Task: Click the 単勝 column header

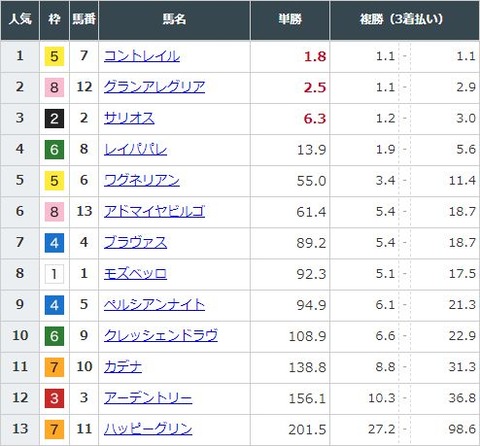Action: 290,19
